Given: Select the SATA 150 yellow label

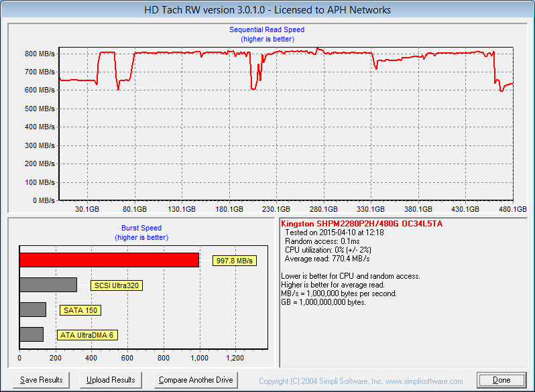Looking at the screenshot, I should (80, 310).
